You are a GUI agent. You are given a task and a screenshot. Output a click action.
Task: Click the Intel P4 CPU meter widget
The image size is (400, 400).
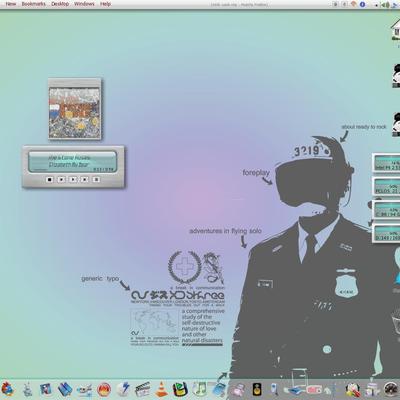coord(386,164)
